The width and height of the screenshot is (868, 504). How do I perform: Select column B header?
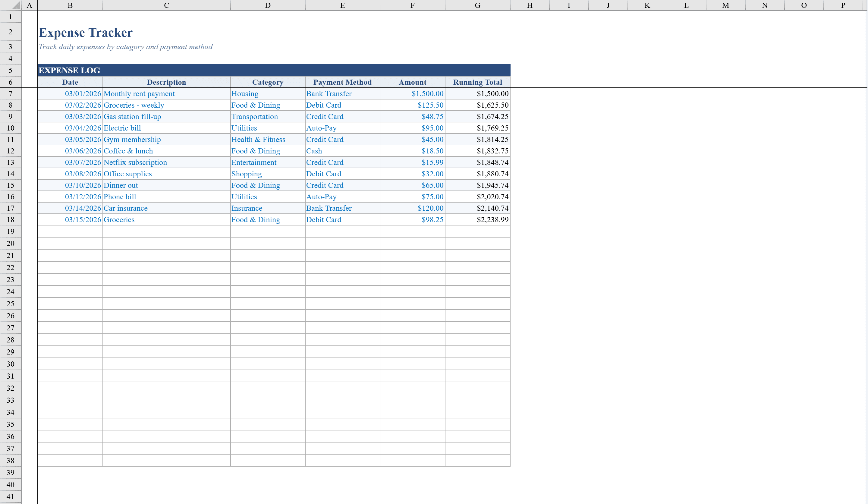[70, 5]
